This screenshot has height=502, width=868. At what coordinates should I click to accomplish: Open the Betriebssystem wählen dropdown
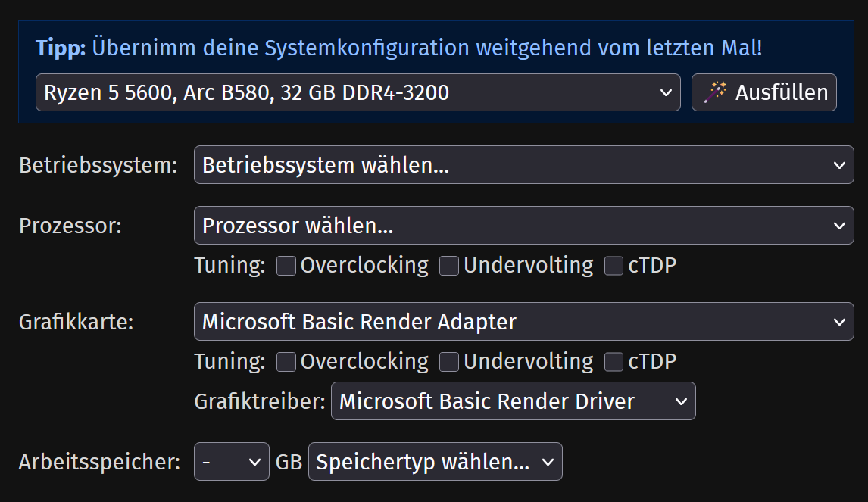[x=523, y=165]
